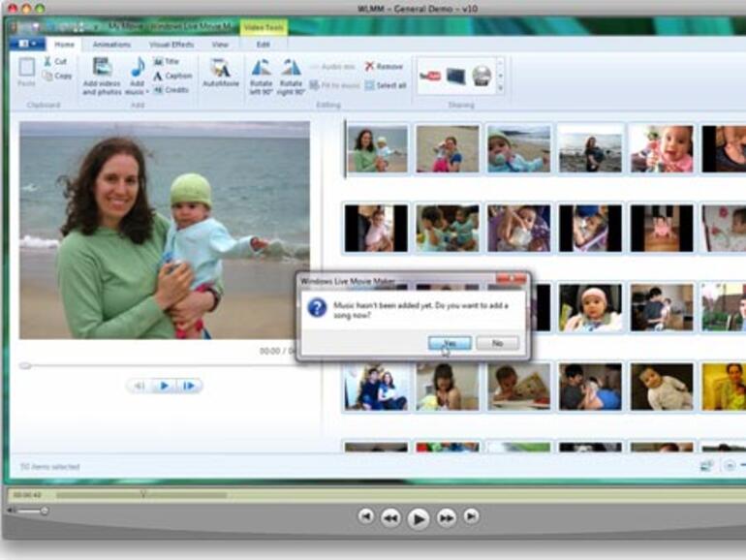Viewport: 746px width, 560px height.
Task: Insert a Title slide
Action: 166,61
